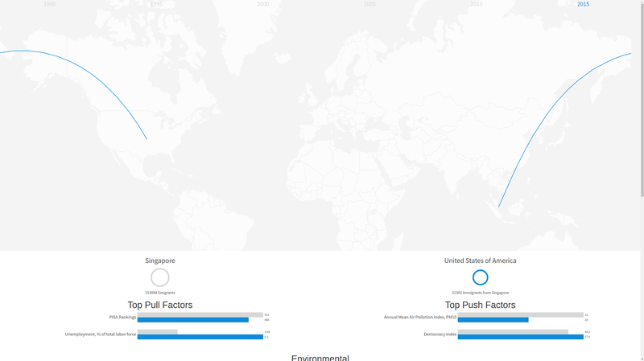The image size is (644, 361).
Task: Click the United States of America label
Action: pyautogui.click(x=481, y=260)
